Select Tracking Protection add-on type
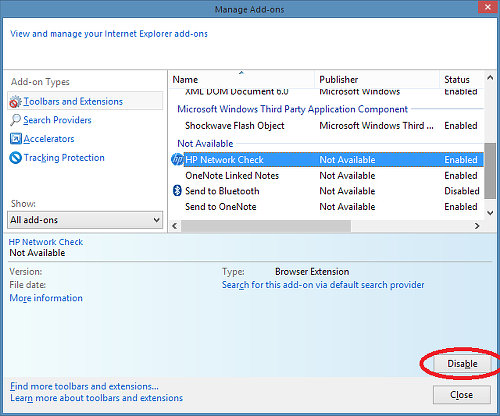 64,158
